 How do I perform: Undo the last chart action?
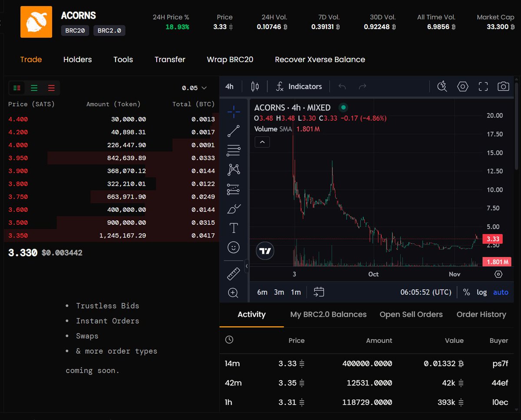point(342,86)
